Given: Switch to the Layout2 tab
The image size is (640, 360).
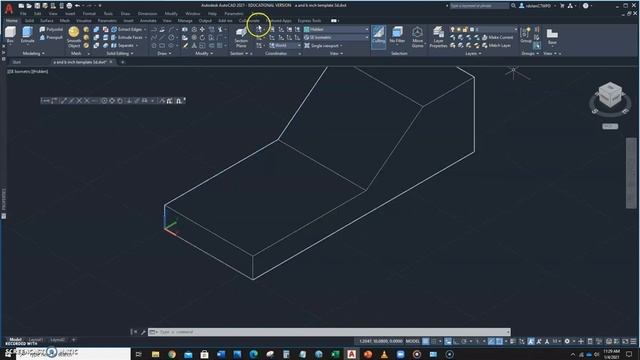Looking at the screenshot, I should click(58, 340).
